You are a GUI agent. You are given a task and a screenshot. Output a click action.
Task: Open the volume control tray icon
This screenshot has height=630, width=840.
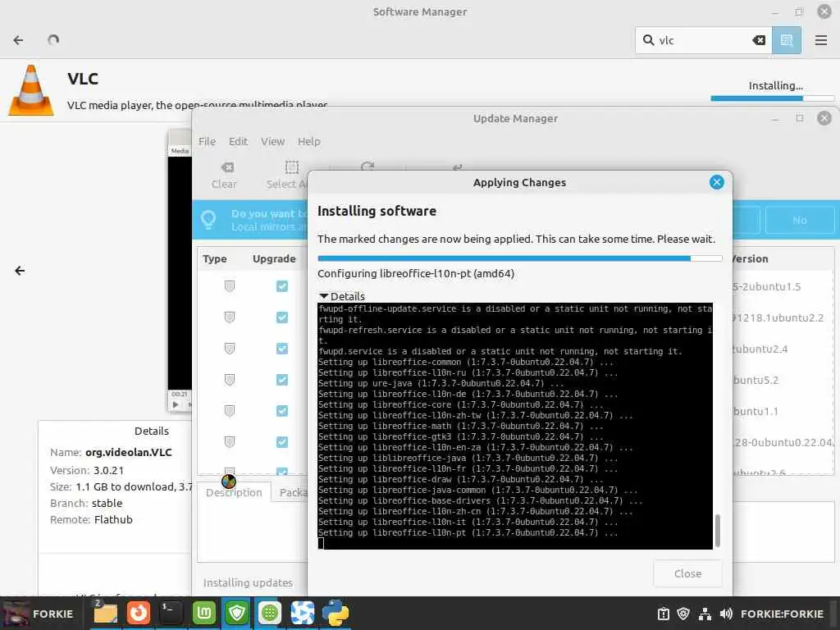click(x=726, y=614)
